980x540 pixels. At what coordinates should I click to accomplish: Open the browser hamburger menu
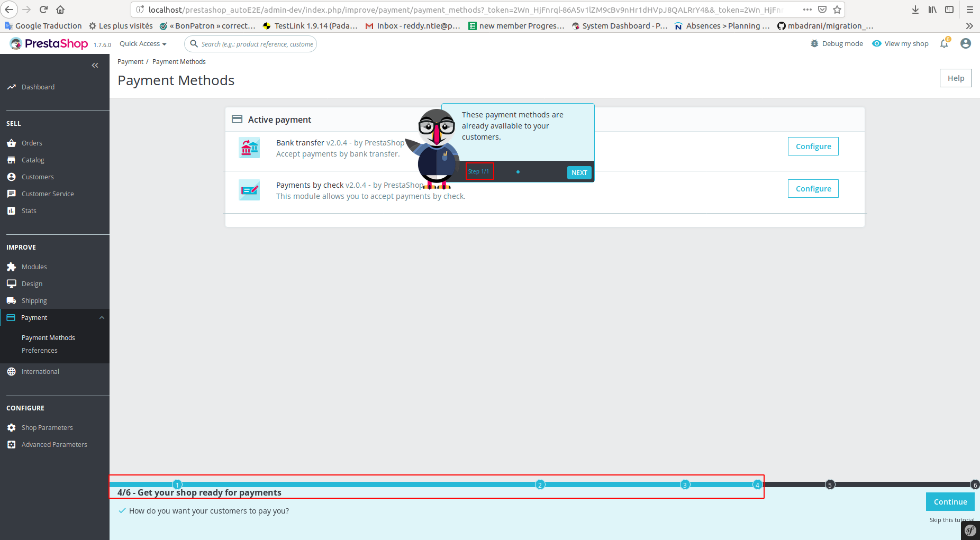tap(970, 10)
